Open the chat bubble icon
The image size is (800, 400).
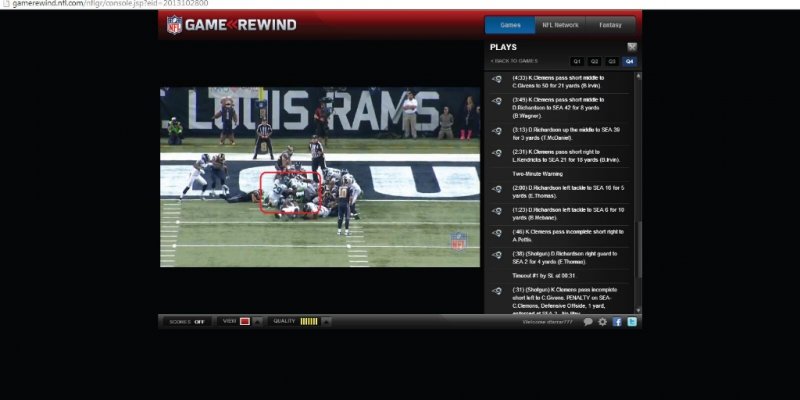588,322
